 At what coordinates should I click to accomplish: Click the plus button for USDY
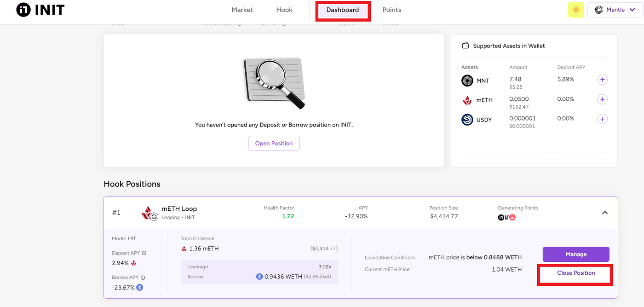click(x=602, y=119)
